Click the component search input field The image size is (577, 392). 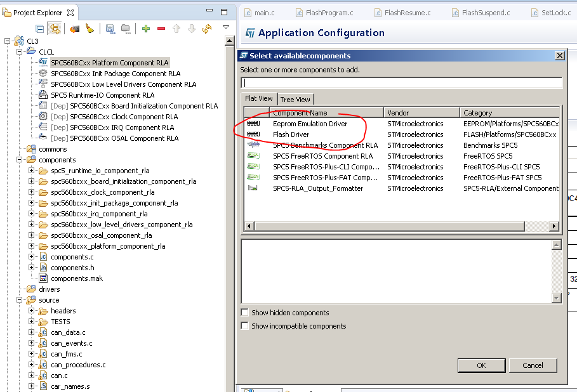[402, 82]
